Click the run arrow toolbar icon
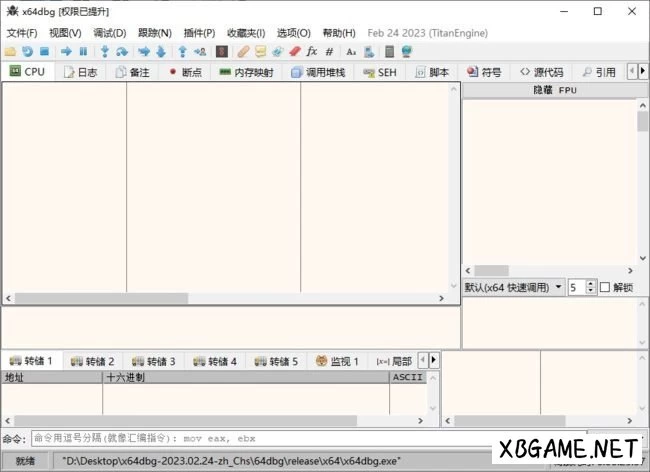The image size is (650, 472). 67,51
